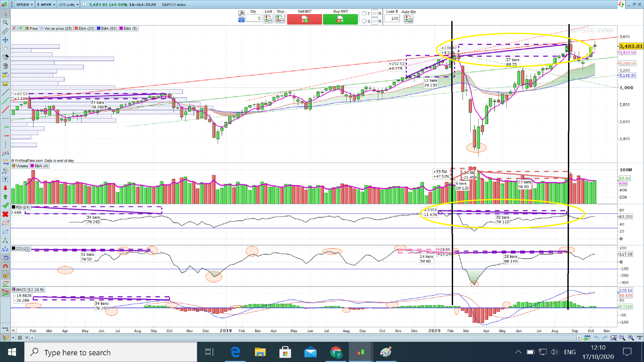Activate the magnifier zoom tool
Viewport: 644px width, 362px height.
[x=5, y=22]
